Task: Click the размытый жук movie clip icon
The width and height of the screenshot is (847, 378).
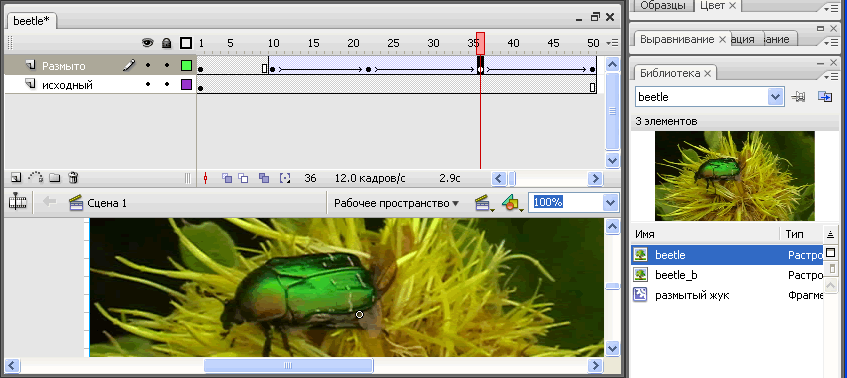Action: click(640, 295)
